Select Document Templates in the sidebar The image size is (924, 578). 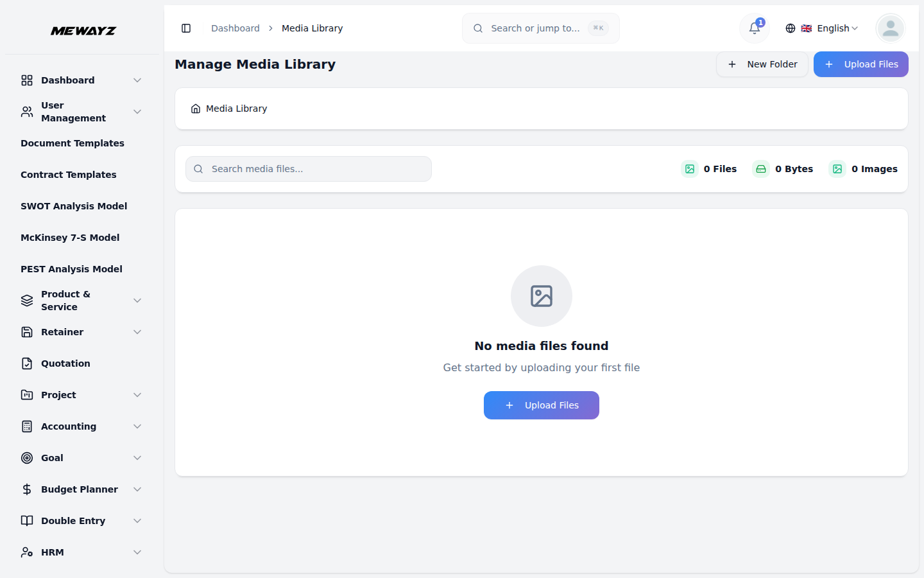pyautogui.click(x=72, y=143)
